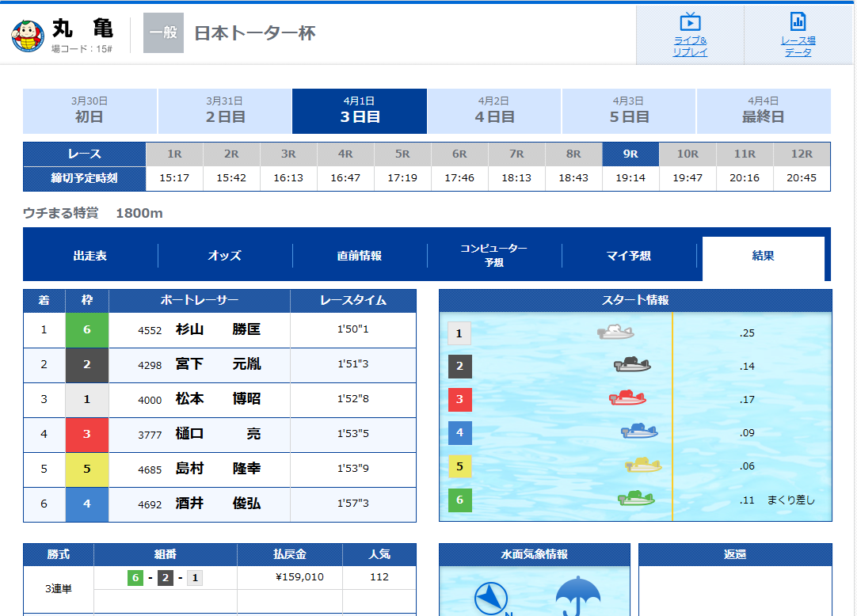Click boat 2 black boat icon in start info

pyautogui.click(x=632, y=364)
